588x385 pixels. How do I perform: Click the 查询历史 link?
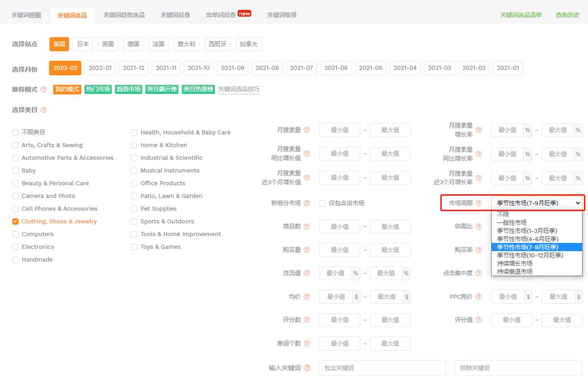click(x=567, y=15)
